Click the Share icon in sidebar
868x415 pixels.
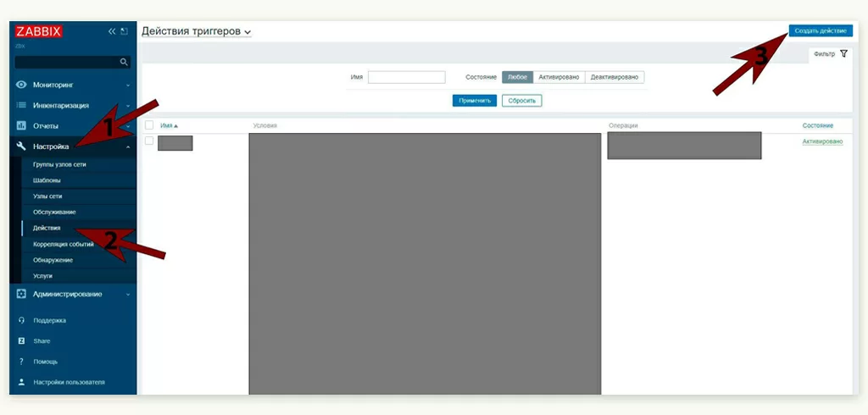tap(22, 341)
